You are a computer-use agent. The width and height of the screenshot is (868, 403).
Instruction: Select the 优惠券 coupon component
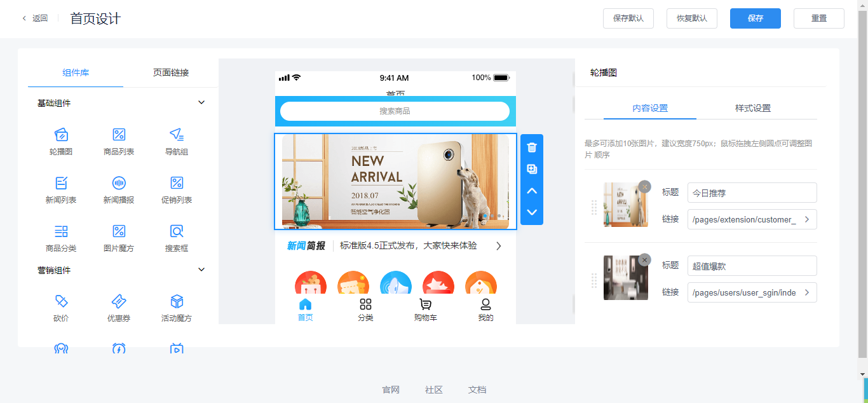tap(119, 308)
